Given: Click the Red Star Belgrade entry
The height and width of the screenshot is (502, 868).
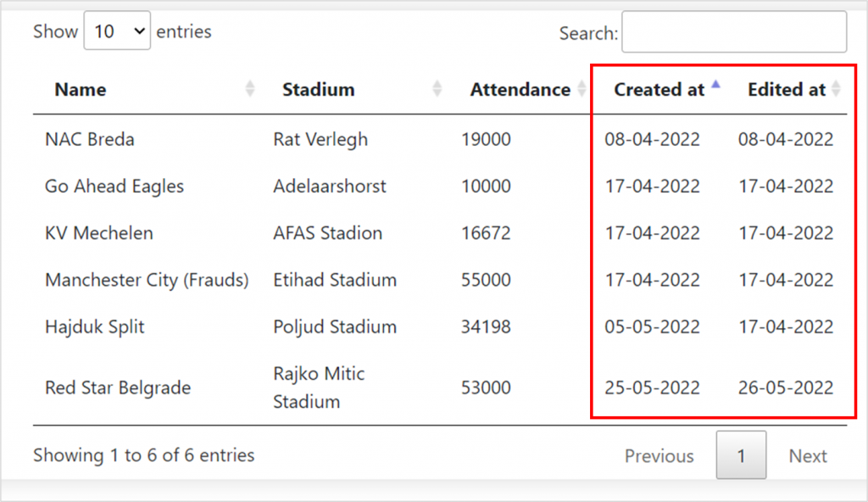Looking at the screenshot, I should (118, 388).
